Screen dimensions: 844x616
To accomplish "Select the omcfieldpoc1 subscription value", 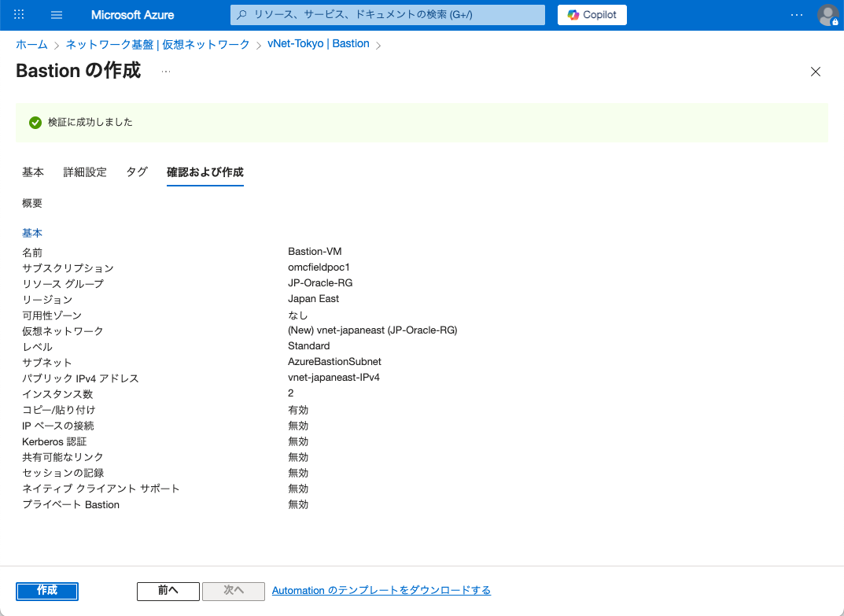I will click(319, 267).
